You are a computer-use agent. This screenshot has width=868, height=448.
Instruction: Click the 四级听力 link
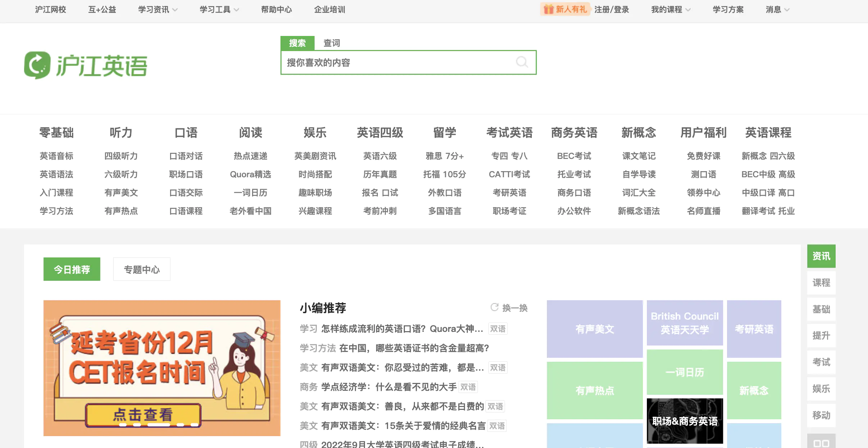click(x=121, y=156)
